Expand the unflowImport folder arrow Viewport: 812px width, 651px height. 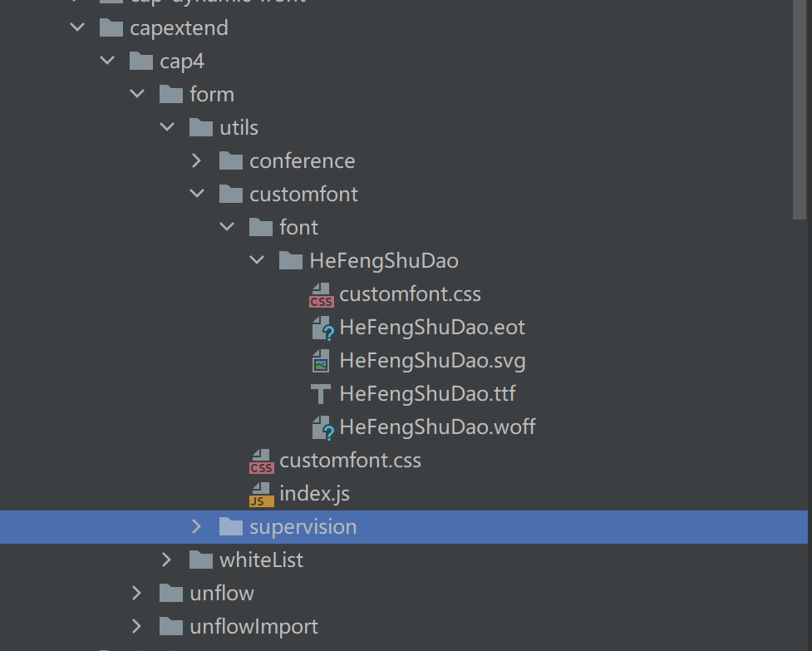137,627
